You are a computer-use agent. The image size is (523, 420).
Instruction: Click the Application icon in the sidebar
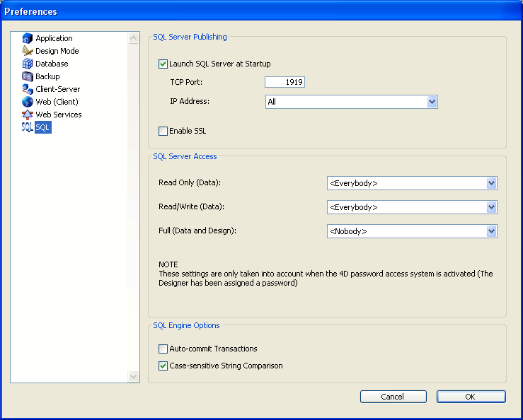pos(28,38)
